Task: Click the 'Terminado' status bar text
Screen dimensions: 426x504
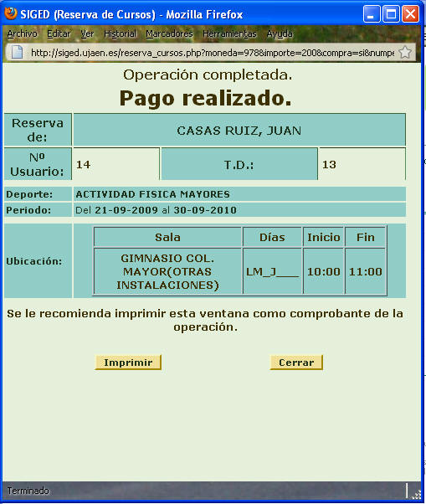Action: point(28,491)
